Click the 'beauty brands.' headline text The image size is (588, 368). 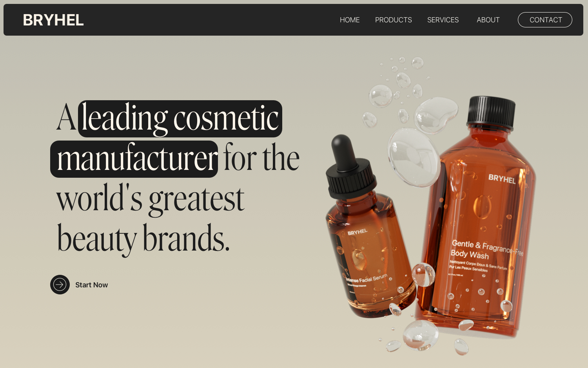click(x=143, y=239)
